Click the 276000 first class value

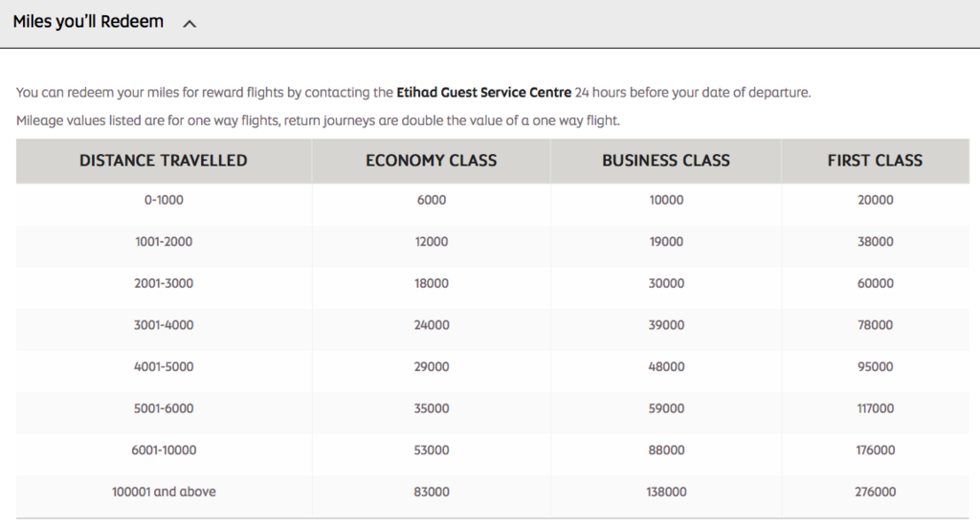coord(875,492)
